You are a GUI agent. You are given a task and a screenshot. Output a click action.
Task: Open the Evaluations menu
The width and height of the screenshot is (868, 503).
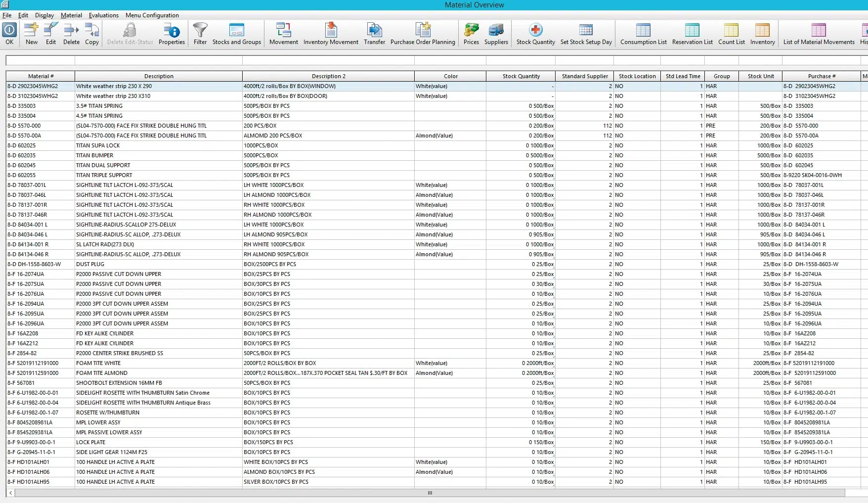pyautogui.click(x=103, y=15)
